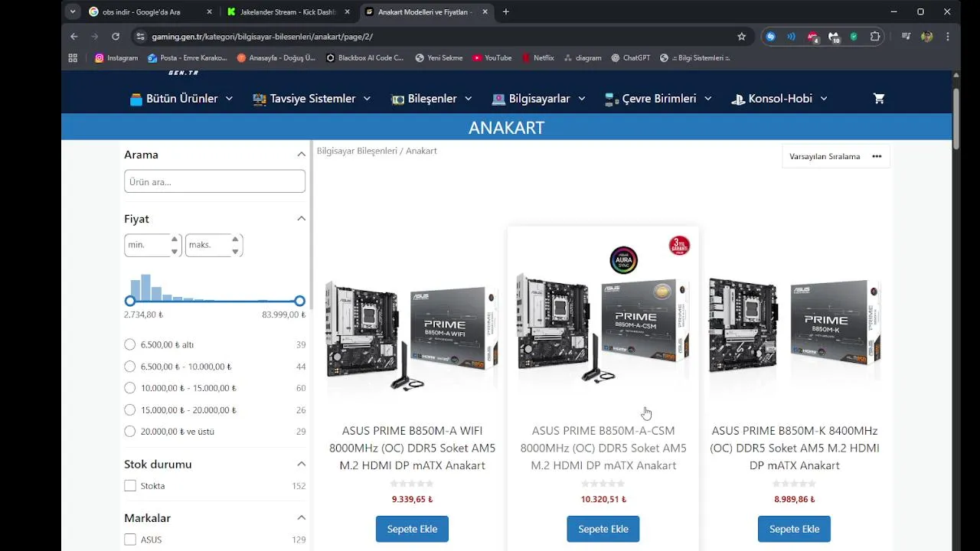The height and width of the screenshot is (551, 980).
Task: Check the Stokta availability checkbox
Action: pyautogui.click(x=130, y=486)
